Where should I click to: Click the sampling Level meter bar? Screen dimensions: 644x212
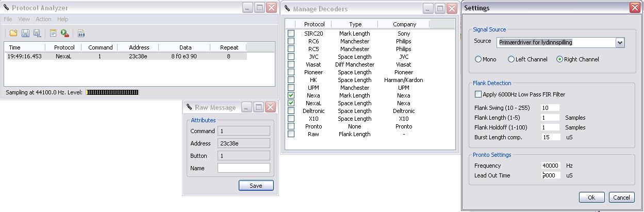[112, 92]
